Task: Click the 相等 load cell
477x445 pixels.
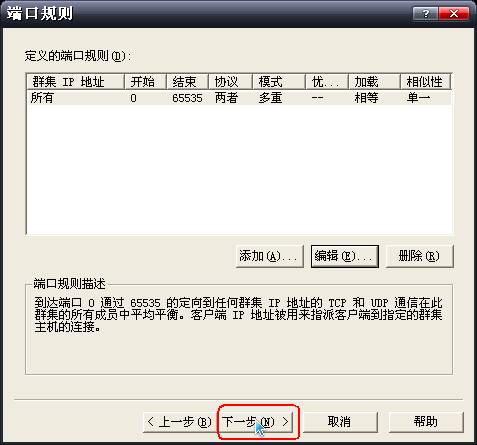Action: (x=366, y=98)
